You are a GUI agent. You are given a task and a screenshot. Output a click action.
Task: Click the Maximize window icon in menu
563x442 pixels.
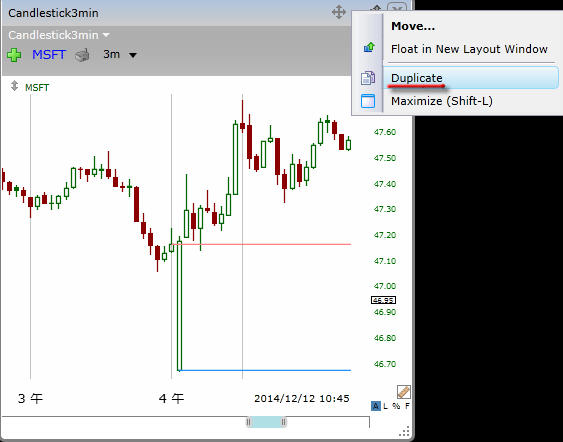click(368, 101)
